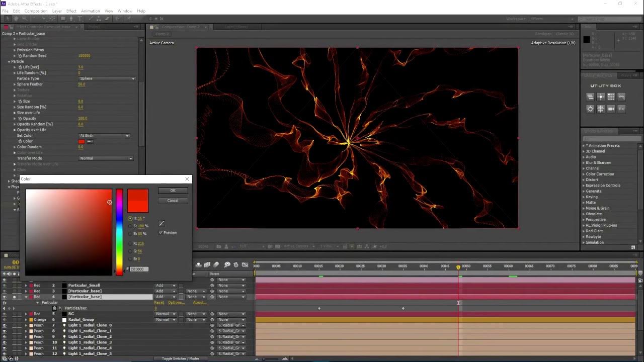Click color eyedropper beside Particle Color swatch
Image resolution: width=644 pixels, height=362 pixels.
(x=90, y=141)
